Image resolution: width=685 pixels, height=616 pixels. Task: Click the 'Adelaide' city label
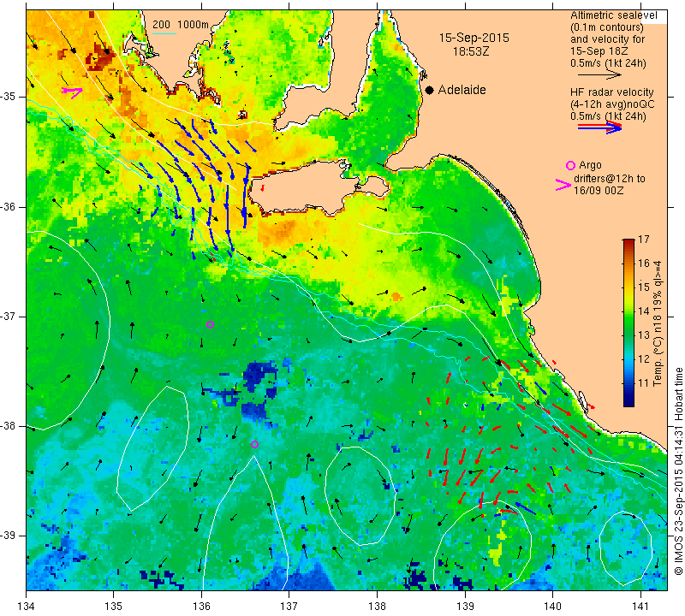point(462,90)
